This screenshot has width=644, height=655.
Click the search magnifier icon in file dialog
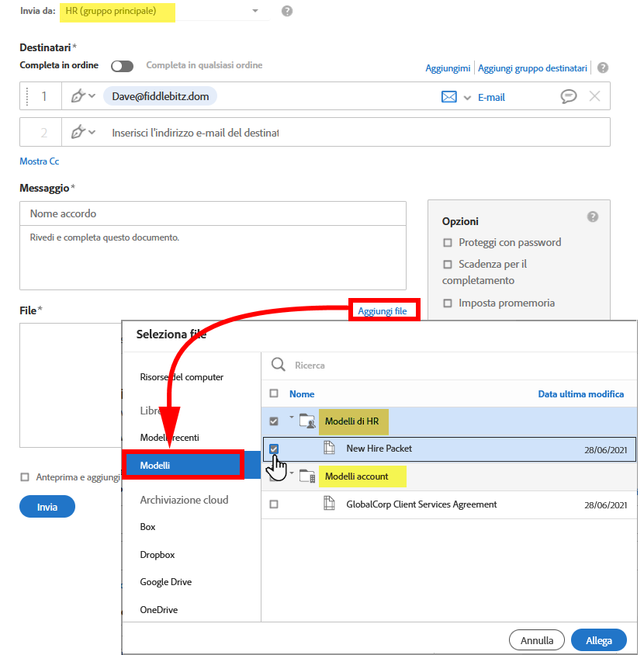click(x=277, y=365)
